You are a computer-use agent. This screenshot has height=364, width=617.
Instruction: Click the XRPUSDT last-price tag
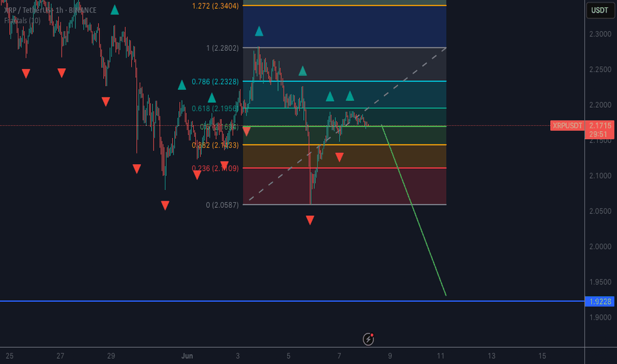[x=567, y=126]
